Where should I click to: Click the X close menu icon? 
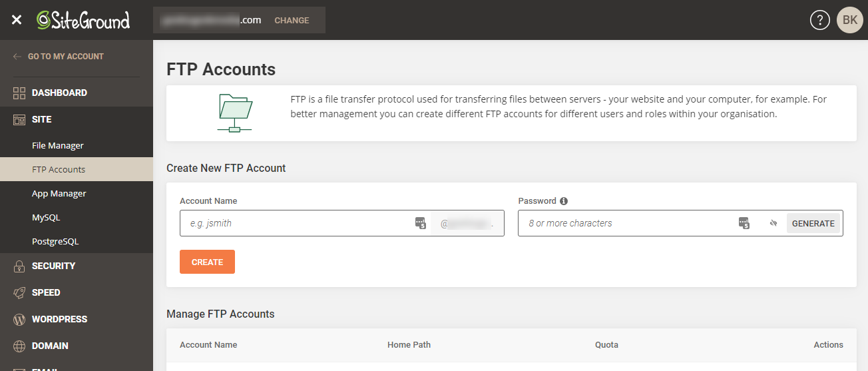point(17,20)
